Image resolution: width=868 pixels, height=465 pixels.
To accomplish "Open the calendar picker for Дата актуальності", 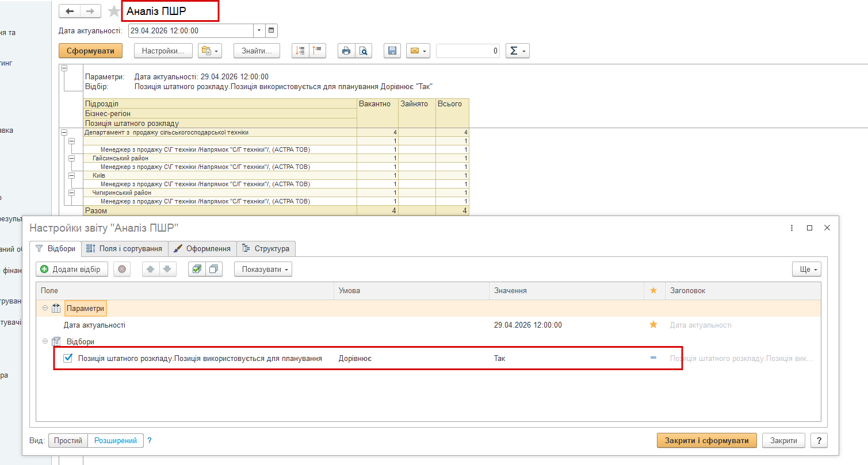I will 272,30.
